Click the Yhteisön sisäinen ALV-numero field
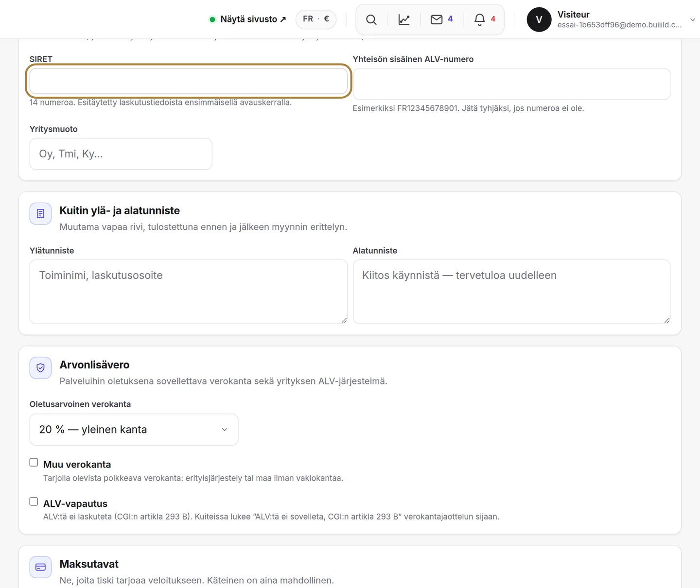This screenshot has width=700, height=588. [x=511, y=84]
